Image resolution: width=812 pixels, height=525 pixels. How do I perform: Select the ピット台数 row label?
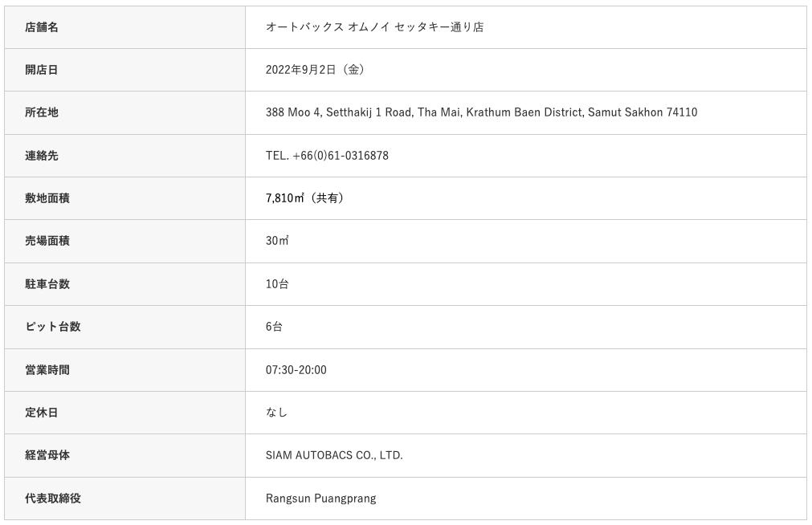pyautogui.click(x=53, y=327)
